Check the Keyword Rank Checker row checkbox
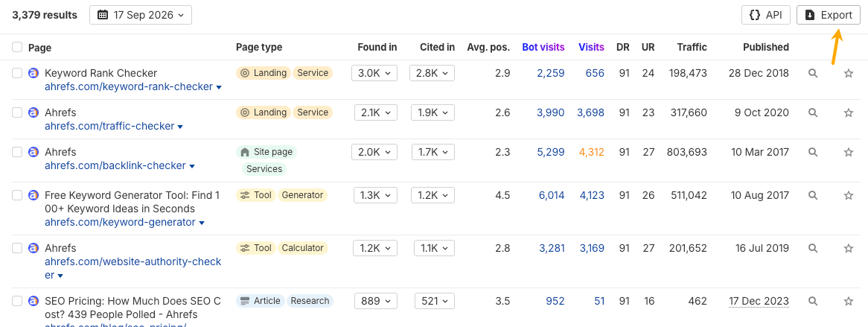868x327 pixels. point(17,73)
